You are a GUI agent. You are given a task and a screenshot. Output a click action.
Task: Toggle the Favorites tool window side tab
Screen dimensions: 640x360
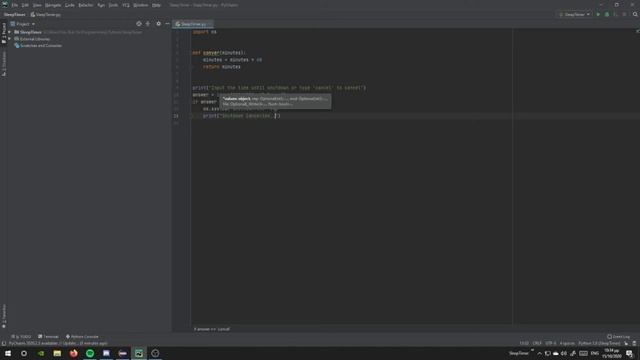[4, 316]
